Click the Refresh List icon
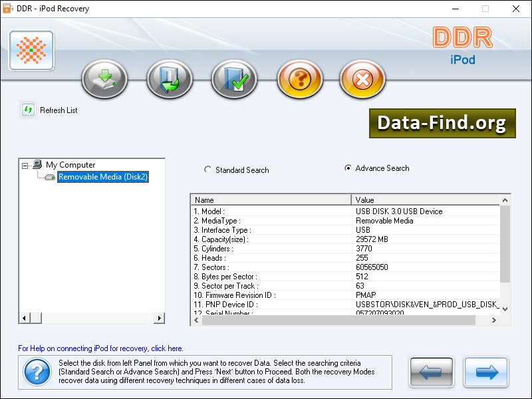Screen dimensions: 532x399 coord(27,110)
